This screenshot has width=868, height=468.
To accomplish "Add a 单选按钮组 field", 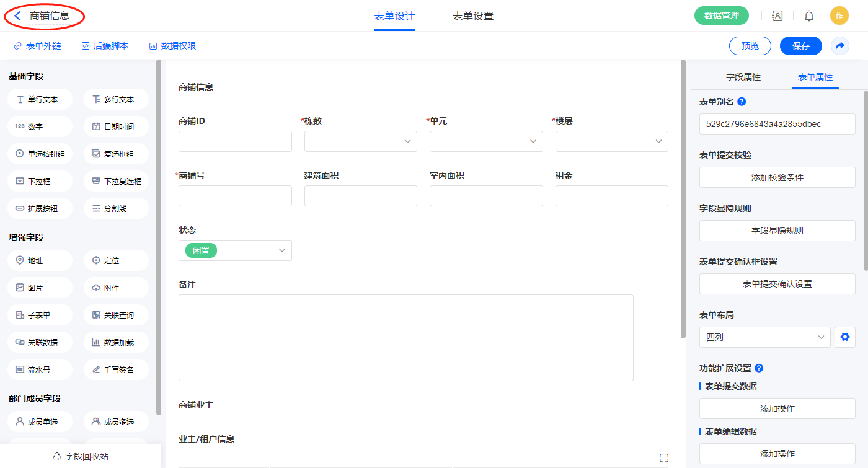I will (40, 154).
